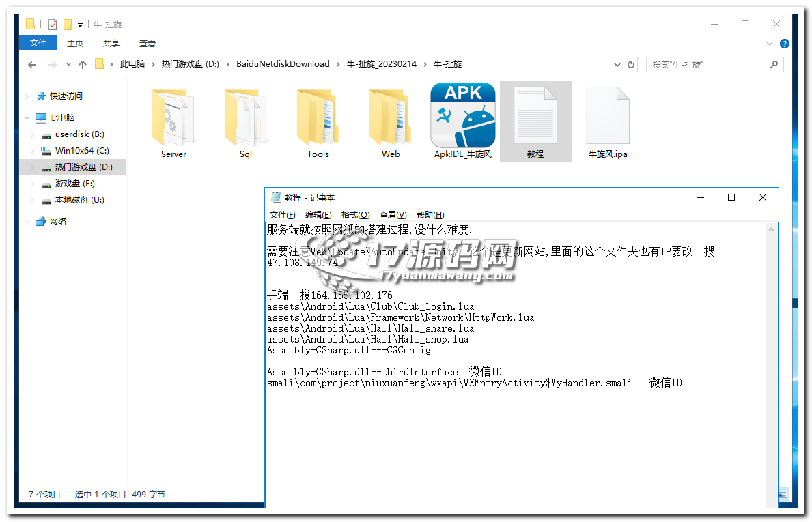The image size is (812, 522).
Task: Open Notepad 帮助(H) menu
Action: coord(430,215)
